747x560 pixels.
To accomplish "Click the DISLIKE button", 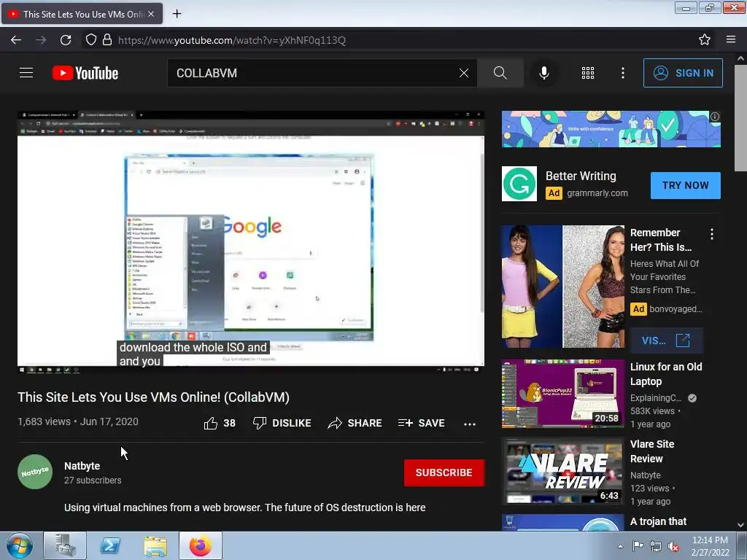I will [282, 423].
